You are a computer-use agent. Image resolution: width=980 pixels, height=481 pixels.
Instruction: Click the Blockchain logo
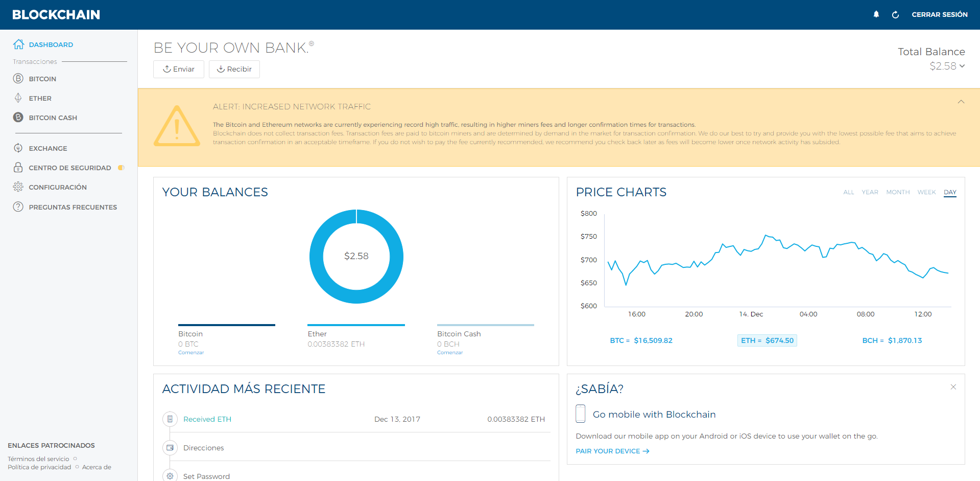56,15
